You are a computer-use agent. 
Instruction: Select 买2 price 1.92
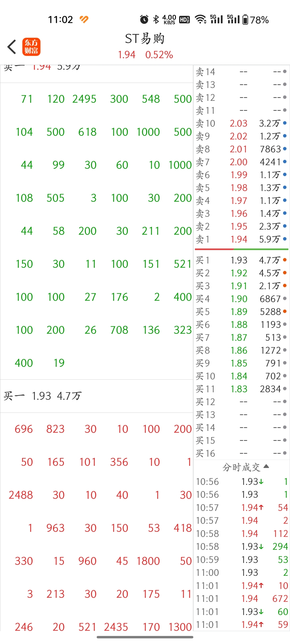(239, 273)
